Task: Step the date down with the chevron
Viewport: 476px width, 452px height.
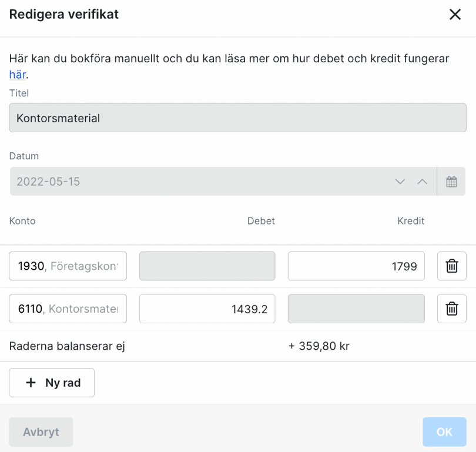Action: [x=400, y=182]
